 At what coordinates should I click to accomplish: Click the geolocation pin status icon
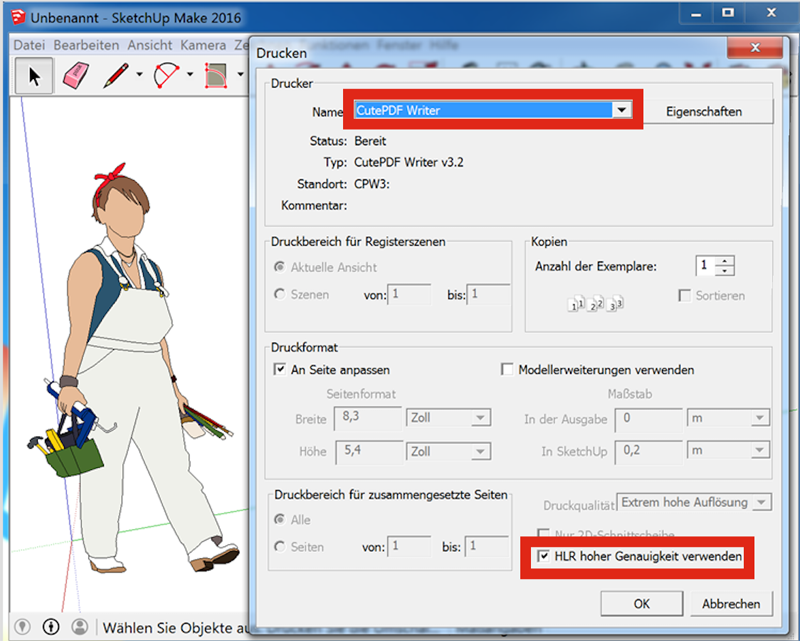23,626
